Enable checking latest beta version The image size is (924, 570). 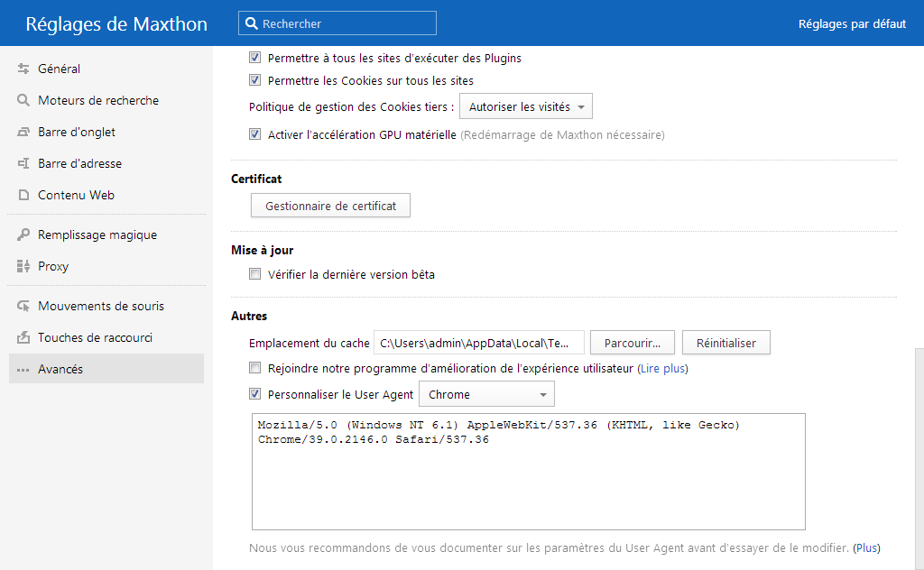tap(254, 274)
